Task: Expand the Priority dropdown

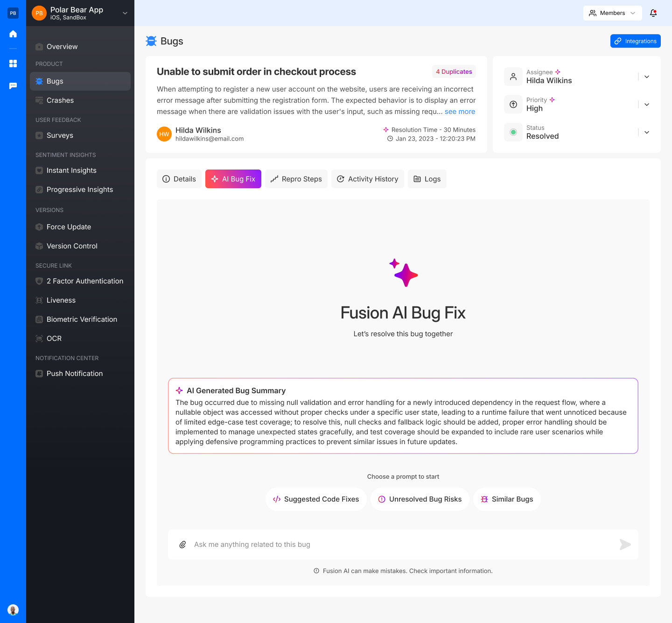Action: click(647, 105)
